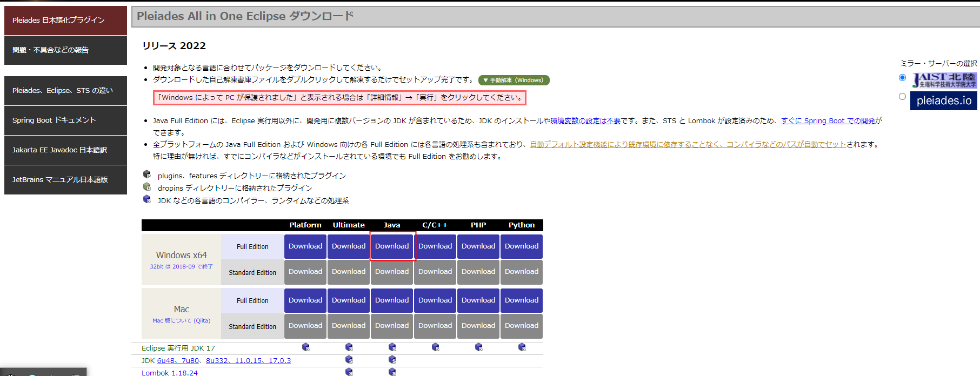Open Spring Boot ドキュメント sidebar item
The height and width of the screenshot is (376, 980).
point(65,120)
